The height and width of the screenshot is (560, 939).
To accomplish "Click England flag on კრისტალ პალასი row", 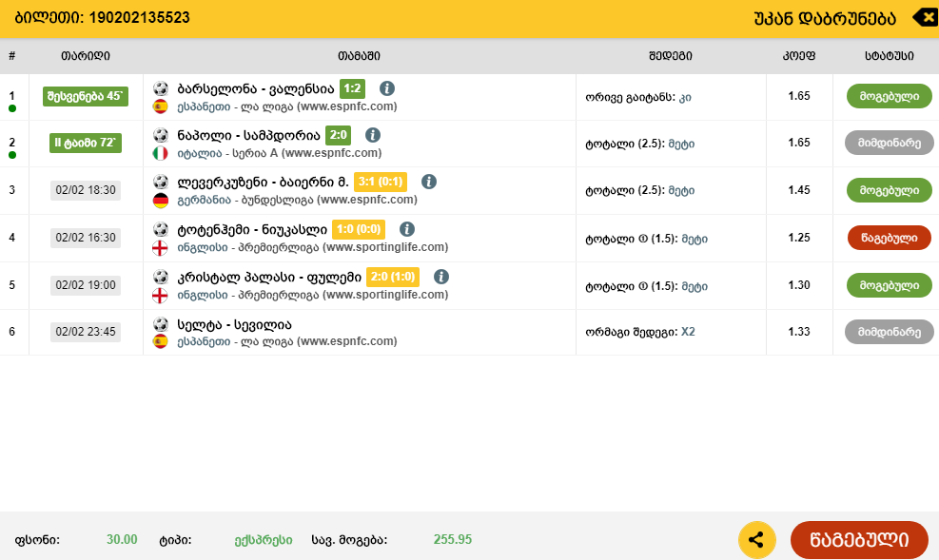I will coord(161,295).
